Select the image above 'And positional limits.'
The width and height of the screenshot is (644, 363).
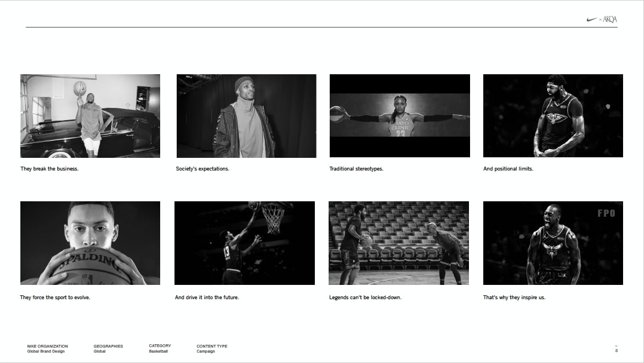point(553,116)
